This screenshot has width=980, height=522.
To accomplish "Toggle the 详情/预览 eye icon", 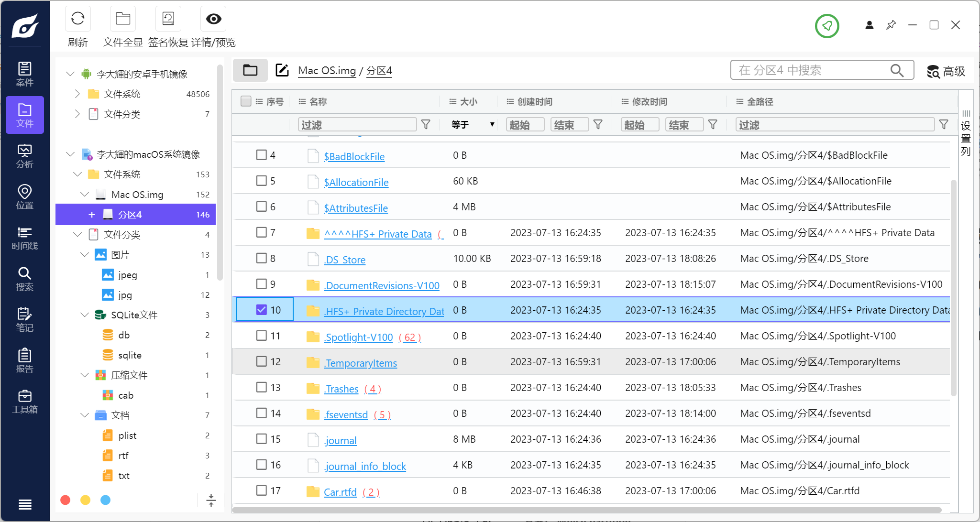I will point(213,19).
